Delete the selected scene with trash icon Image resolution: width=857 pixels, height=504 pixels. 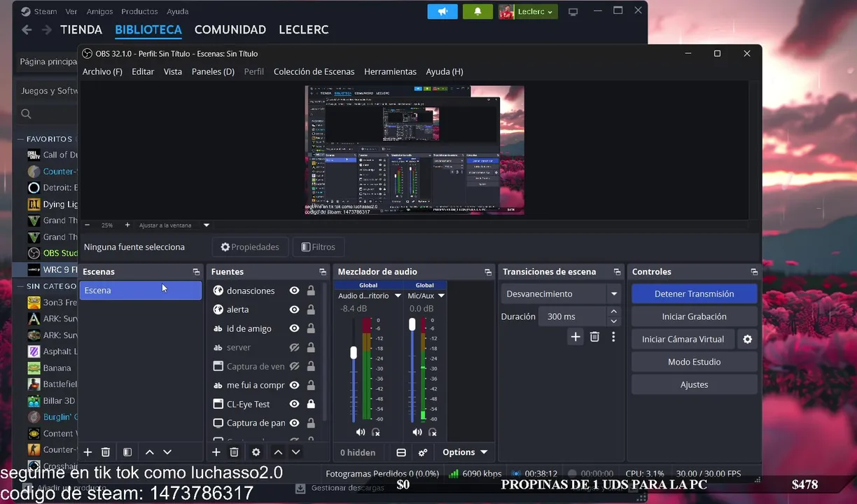[106, 452]
